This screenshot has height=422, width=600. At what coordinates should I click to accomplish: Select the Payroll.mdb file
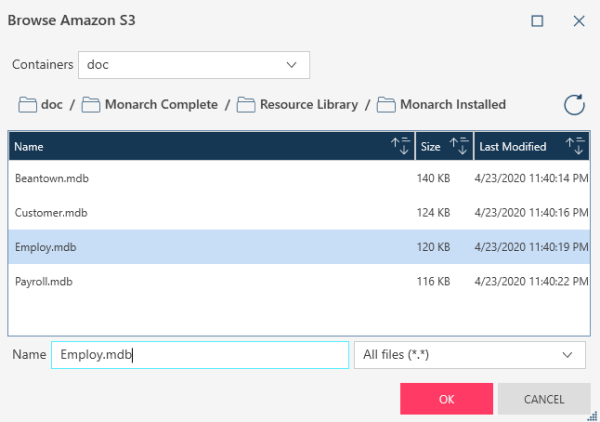point(299,282)
